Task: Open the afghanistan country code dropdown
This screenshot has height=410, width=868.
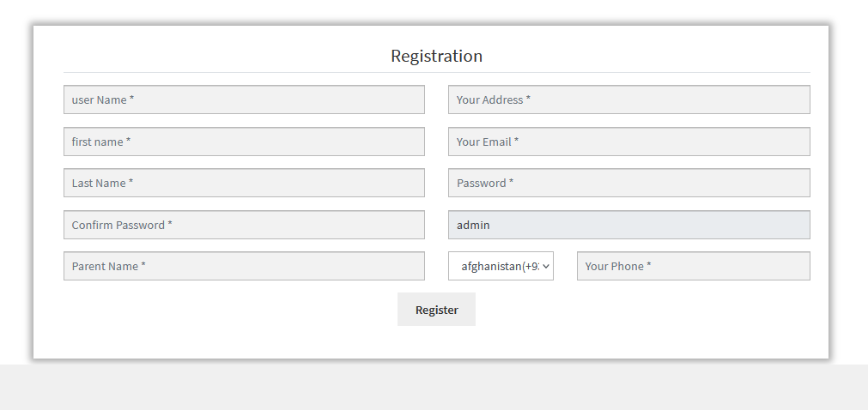Action: pyautogui.click(x=501, y=266)
